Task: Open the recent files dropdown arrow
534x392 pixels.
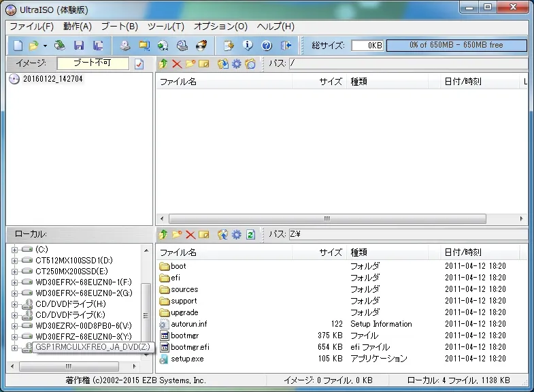Action: tap(45, 46)
